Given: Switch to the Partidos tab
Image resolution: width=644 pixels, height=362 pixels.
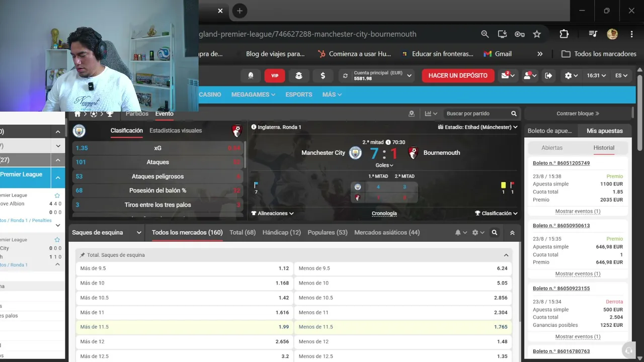Looking at the screenshot, I should [137, 114].
